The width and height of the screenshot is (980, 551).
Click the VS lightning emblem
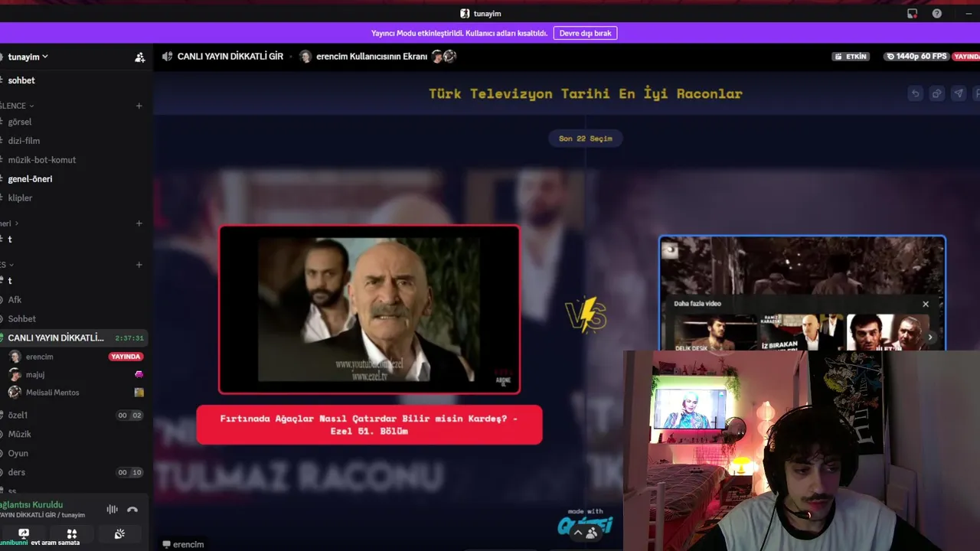(x=586, y=315)
